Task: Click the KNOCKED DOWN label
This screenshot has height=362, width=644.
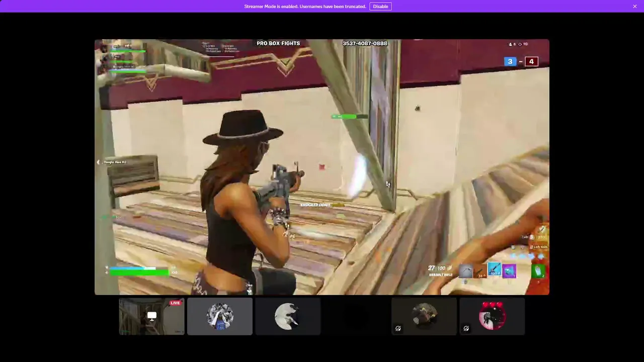Action: (x=315, y=205)
